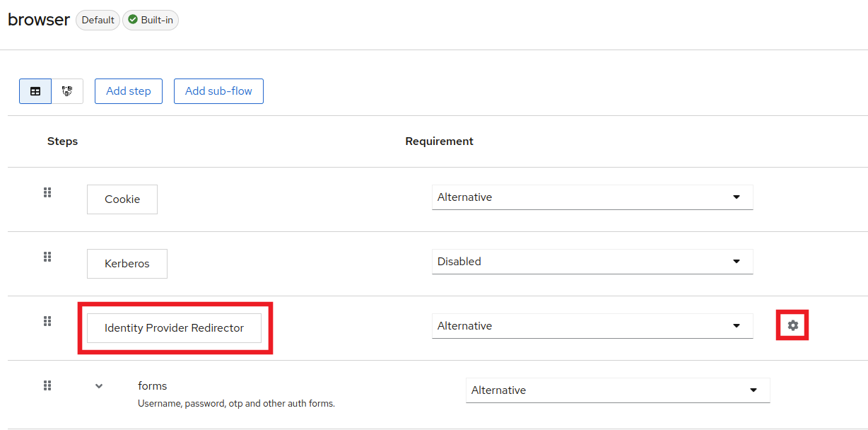Screen dimensions: 868x430
Task: Open Cookie requirement dropdown
Action: (592, 197)
